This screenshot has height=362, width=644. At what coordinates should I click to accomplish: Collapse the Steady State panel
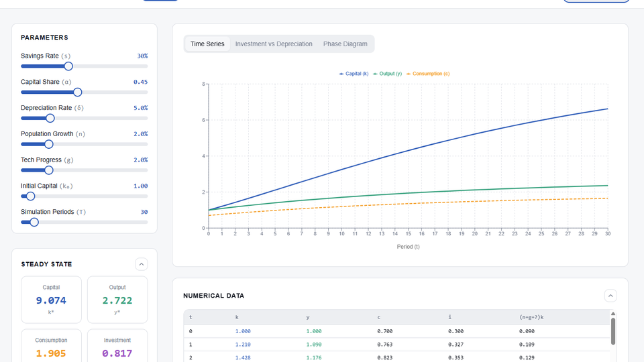click(x=141, y=264)
